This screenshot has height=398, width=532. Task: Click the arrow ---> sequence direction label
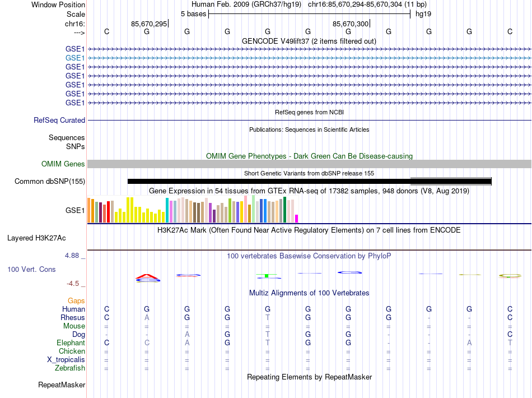[79, 33]
